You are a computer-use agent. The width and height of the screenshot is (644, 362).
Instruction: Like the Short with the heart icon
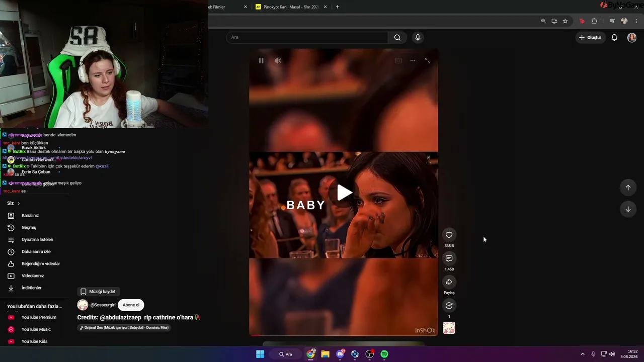tap(449, 235)
